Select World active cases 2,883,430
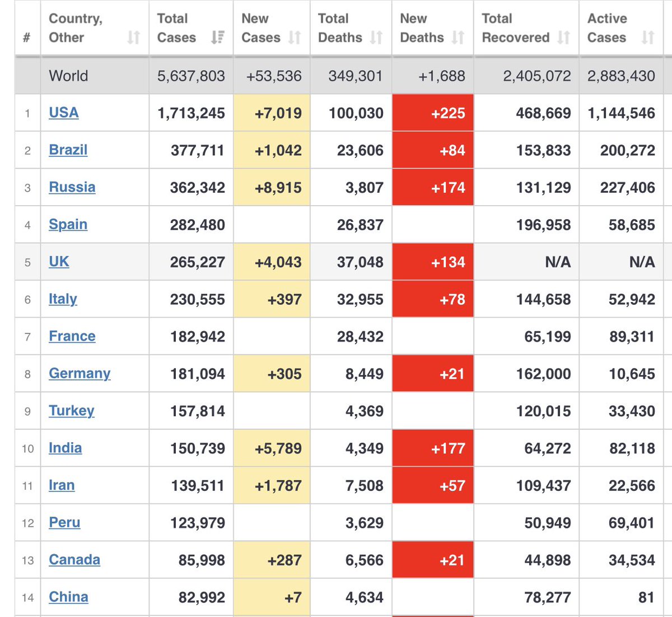The image size is (672, 617). coord(621,76)
